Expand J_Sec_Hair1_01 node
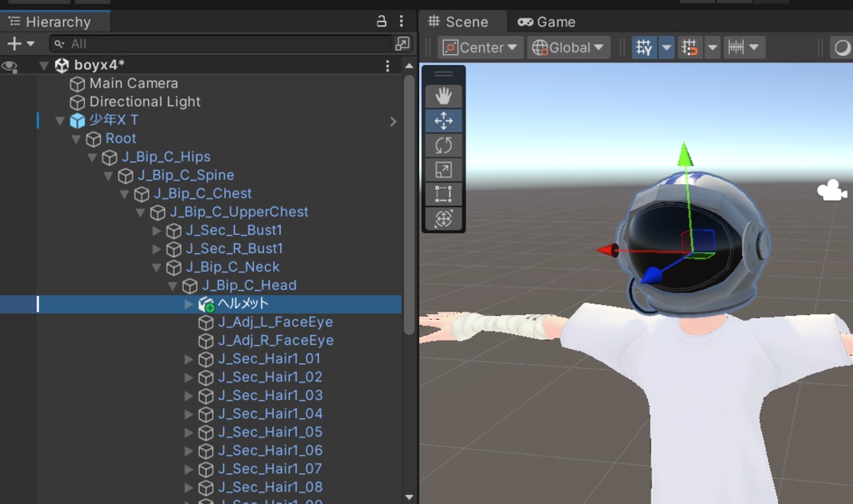The image size is (853, 504). [x=189, y=359]
